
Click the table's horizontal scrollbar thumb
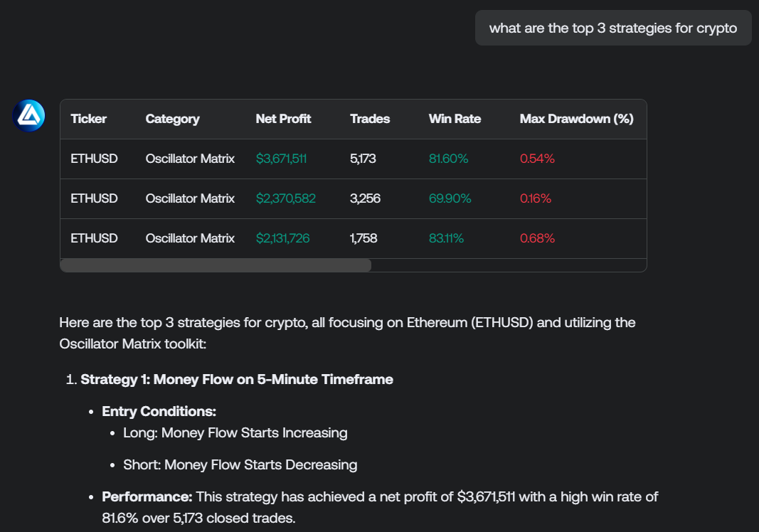pyautogui.click(x=216, y=265)
